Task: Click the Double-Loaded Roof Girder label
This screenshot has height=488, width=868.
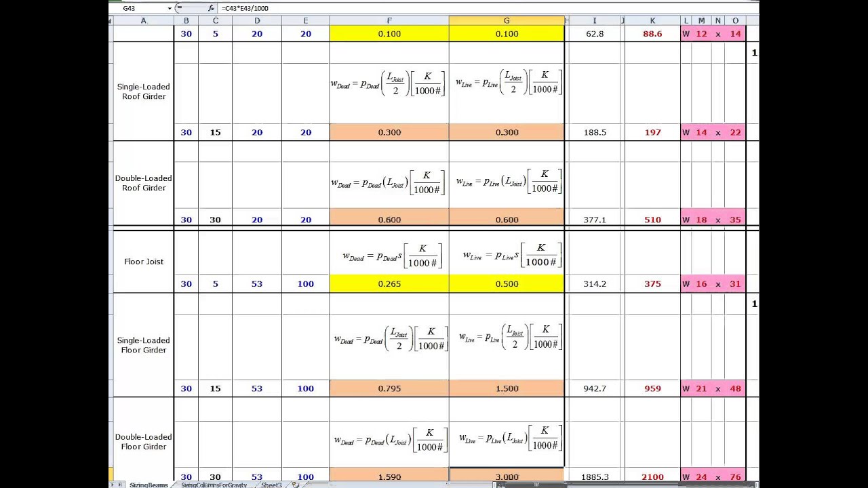Action: [144, 183]
